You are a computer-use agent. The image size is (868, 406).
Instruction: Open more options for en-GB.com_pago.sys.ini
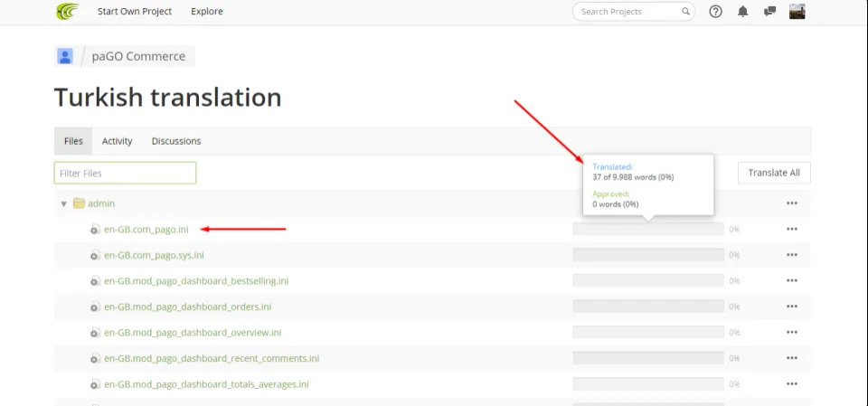pyautogui.click(x=792, y=255)
